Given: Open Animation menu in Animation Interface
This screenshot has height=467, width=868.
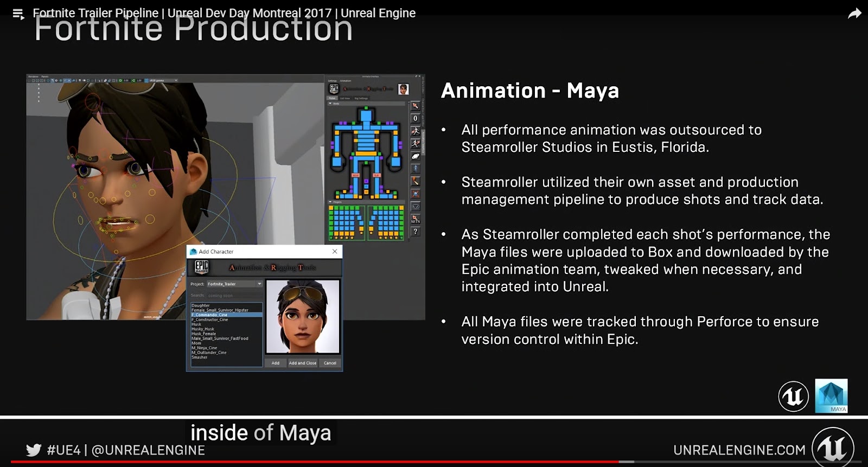Looking at the screenshot, I should coord(346,81).
